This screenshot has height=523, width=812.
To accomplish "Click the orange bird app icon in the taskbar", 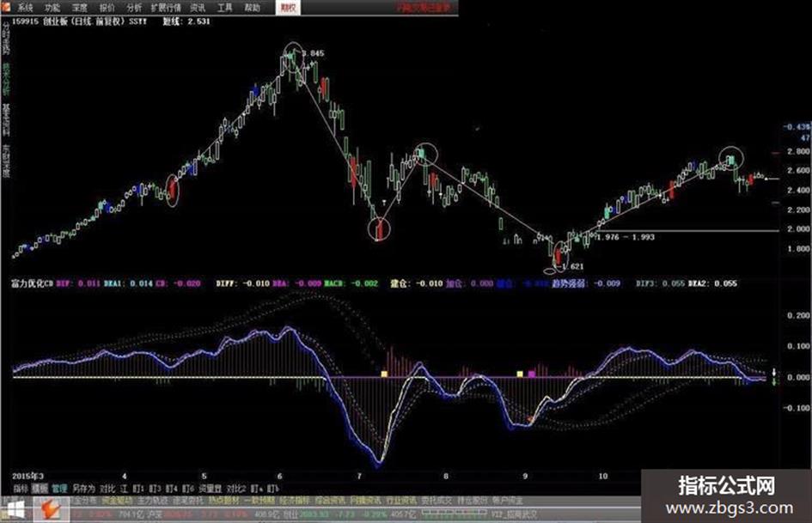I will coord(52,510).
